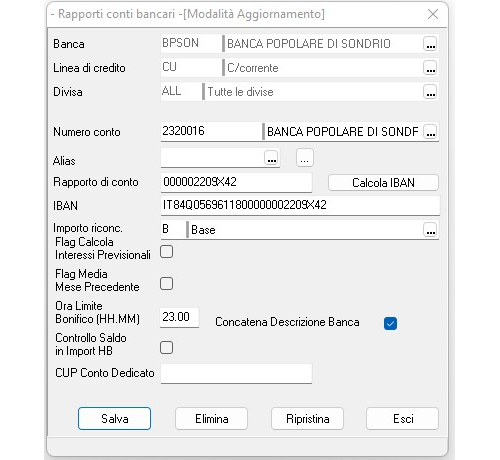Enable Flag Calcola Interessi Previsionali checkbox
This screenshot has width=500, height=460.
166,252
